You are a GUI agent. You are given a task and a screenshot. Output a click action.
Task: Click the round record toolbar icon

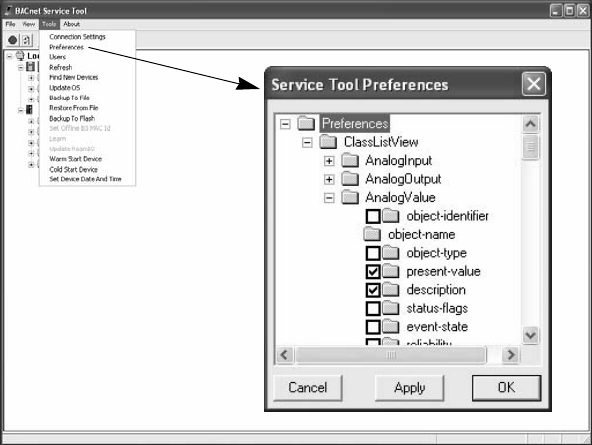(12, 40)
